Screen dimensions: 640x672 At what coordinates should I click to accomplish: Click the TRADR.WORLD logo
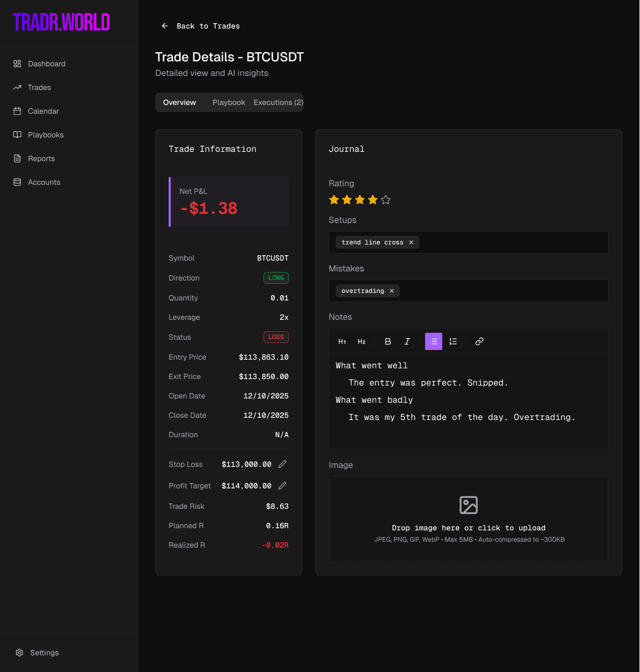point(61,22)
